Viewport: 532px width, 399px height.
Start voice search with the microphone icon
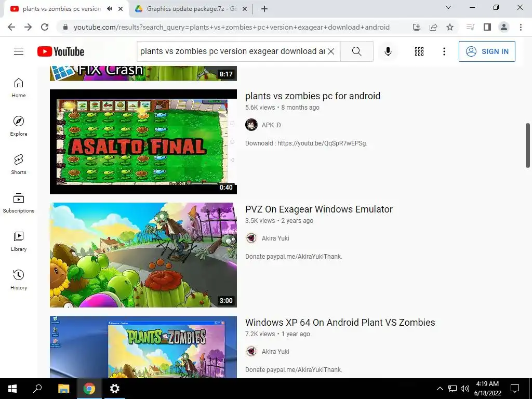coord(388,51)
